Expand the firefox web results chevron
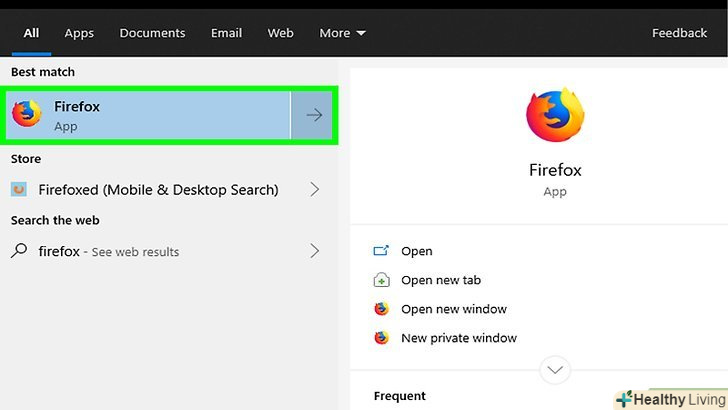Viewport: 728px width, 410px height. tap(315, 251)
